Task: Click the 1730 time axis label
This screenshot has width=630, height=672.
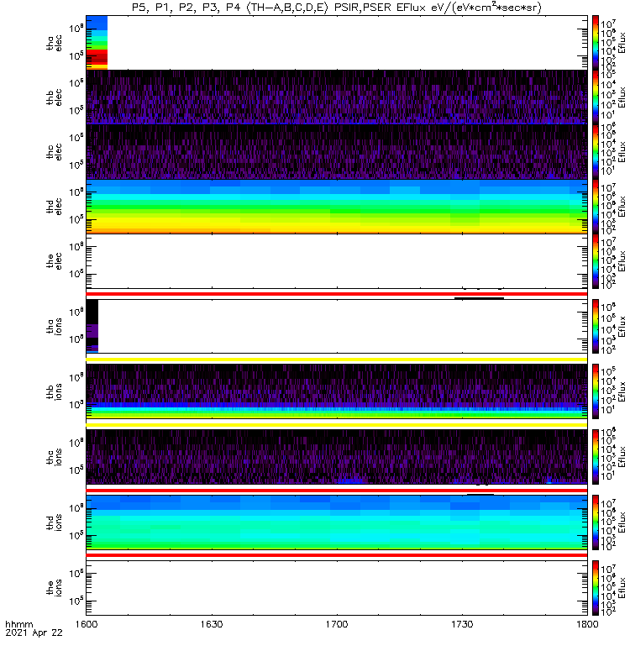Action: click(x=462, y=624)
